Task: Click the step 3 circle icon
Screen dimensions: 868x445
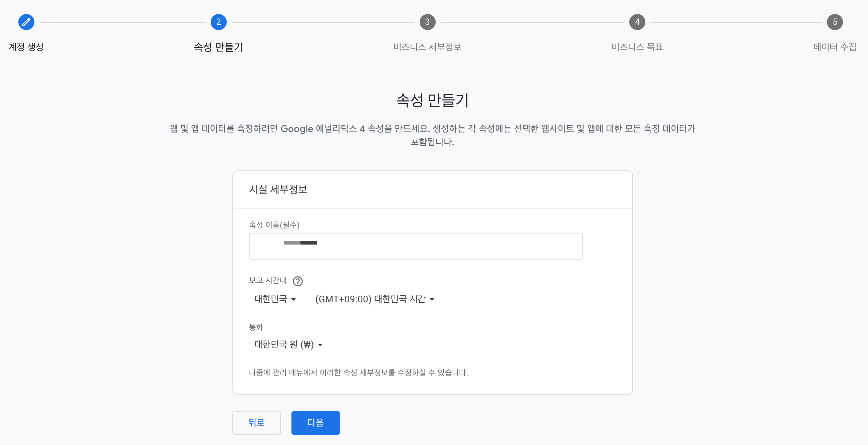Action: tap(427, 22)
